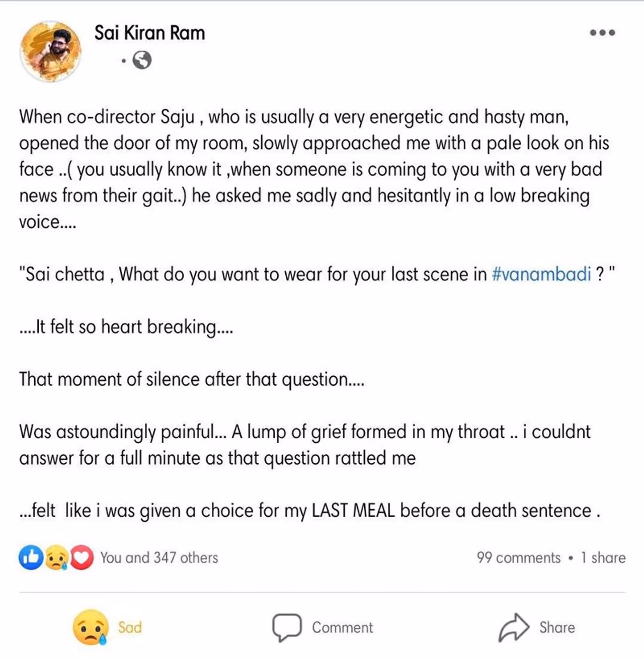Open the #vanambadi hashtag link
The image size is (644, 659).
coord(541,274)
